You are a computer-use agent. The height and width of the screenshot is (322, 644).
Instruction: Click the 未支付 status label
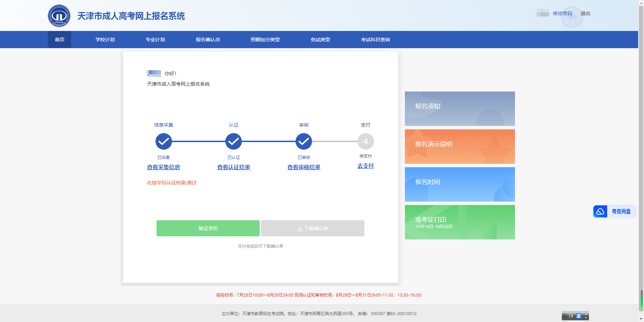pyautogui.click(x=366, y=156)
